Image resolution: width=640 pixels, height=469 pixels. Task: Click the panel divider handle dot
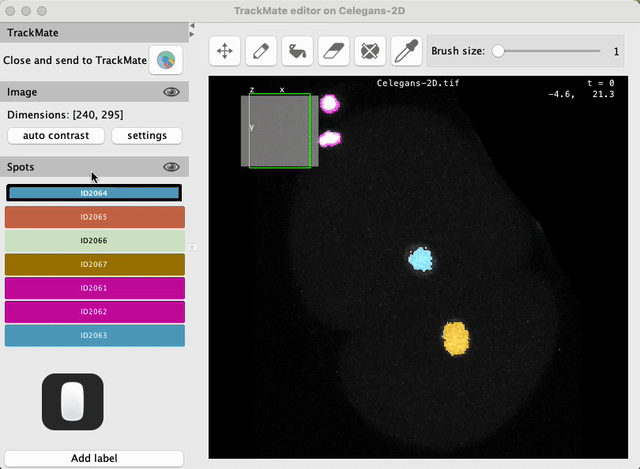click(192, 247)
